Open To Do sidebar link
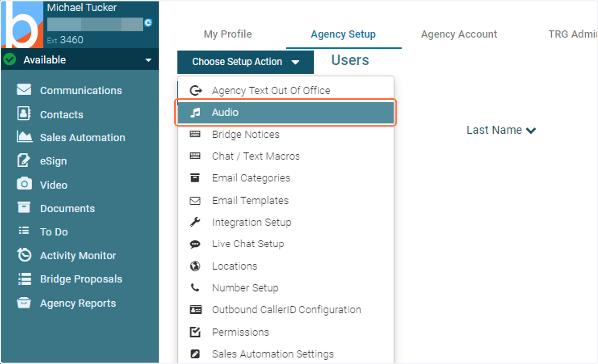The height and width of the screenshot is (364, 598). [54, 232]
